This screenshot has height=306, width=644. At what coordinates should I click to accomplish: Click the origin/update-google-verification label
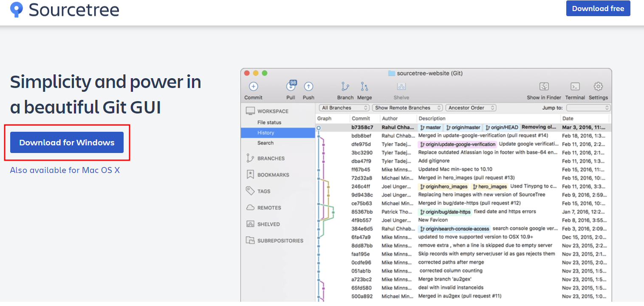tap(458, 144)
